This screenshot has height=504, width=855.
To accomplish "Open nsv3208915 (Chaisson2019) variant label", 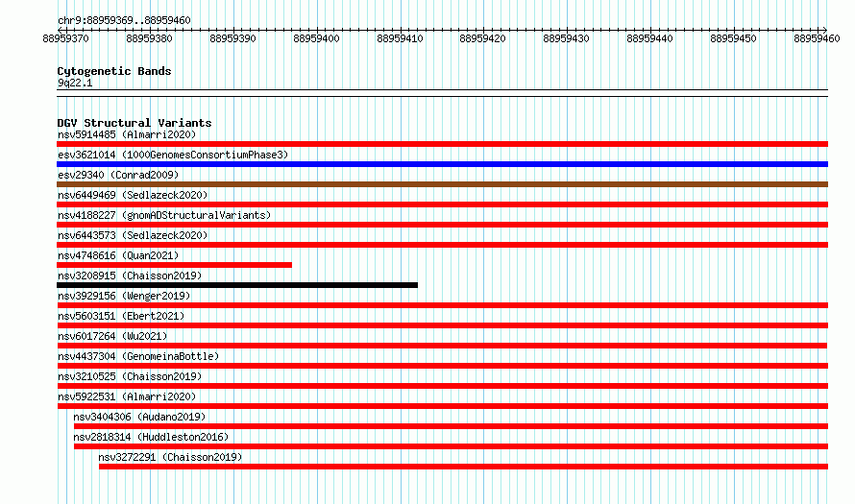I will (x=130, y=276).
